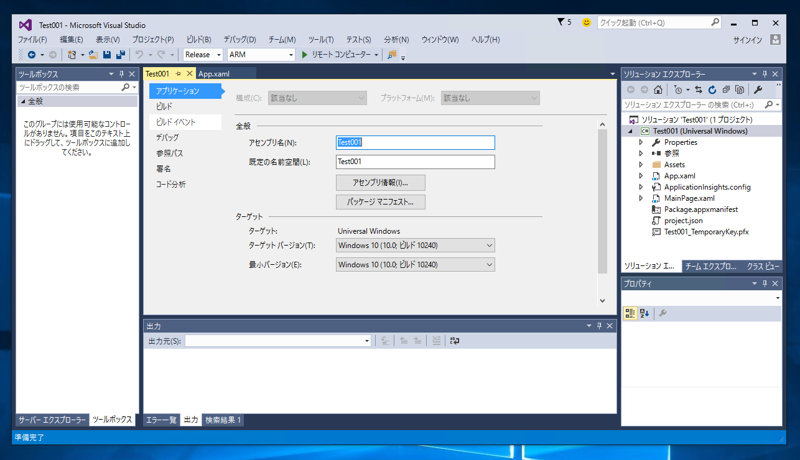800x460 pixels.
Task: Click the Alphabetical sort icon in Properties panel
Action: point(644,313)
